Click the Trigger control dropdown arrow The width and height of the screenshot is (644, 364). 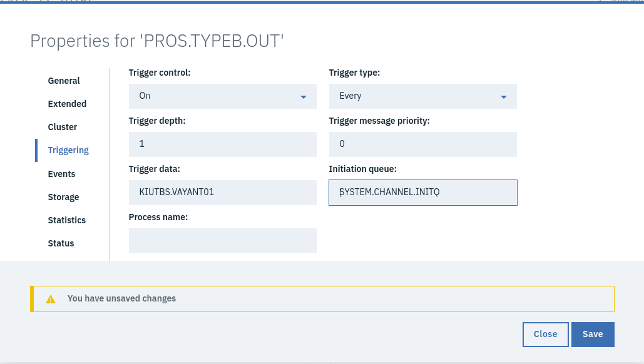click(x=304, y=97)
